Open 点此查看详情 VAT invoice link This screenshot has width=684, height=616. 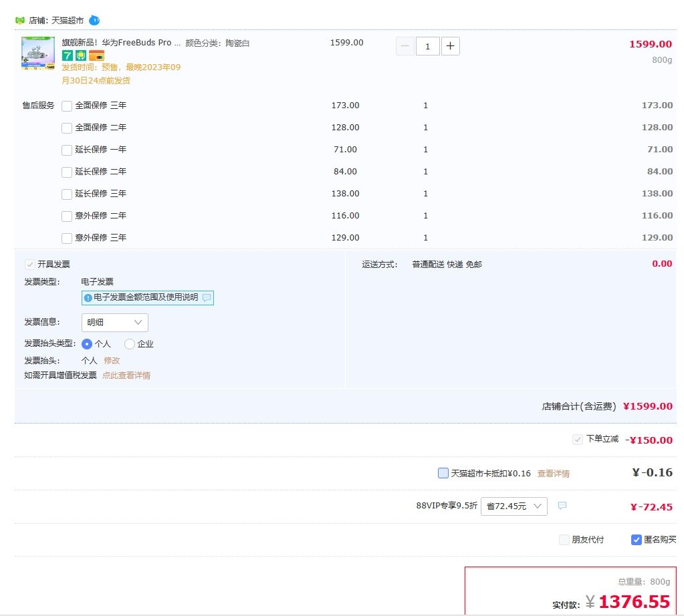126,375
